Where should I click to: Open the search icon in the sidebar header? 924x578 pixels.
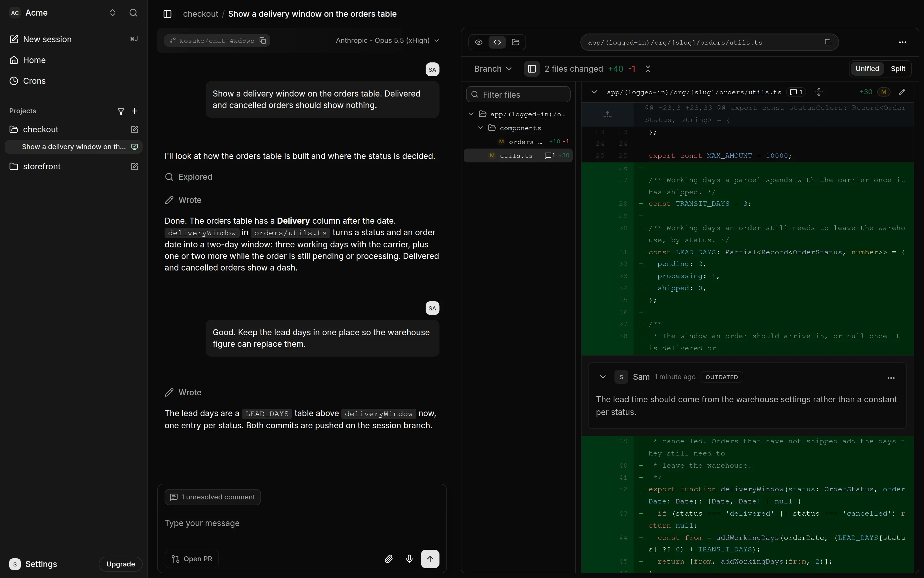pyautogui.click(x=133, y=13)
